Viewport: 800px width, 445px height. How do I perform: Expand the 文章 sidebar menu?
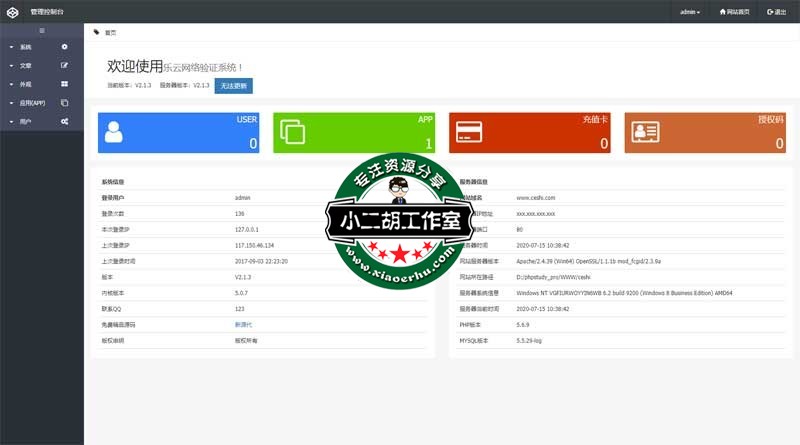point(25,65)
